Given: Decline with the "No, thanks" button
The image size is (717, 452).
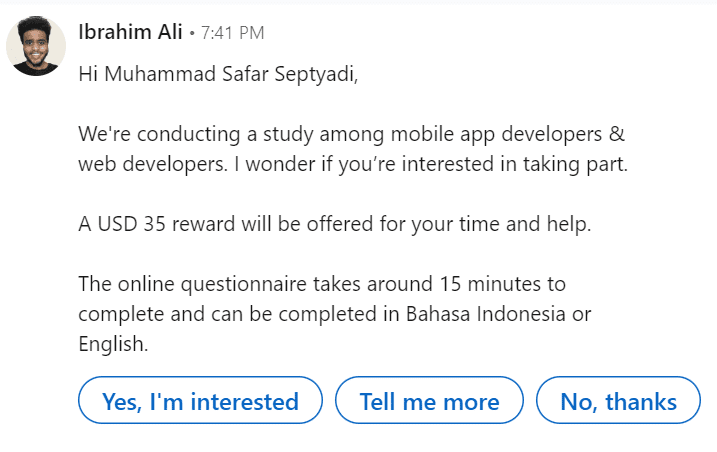Looking at the screenshot, I should pyautogui.click(x=618, y=401).
